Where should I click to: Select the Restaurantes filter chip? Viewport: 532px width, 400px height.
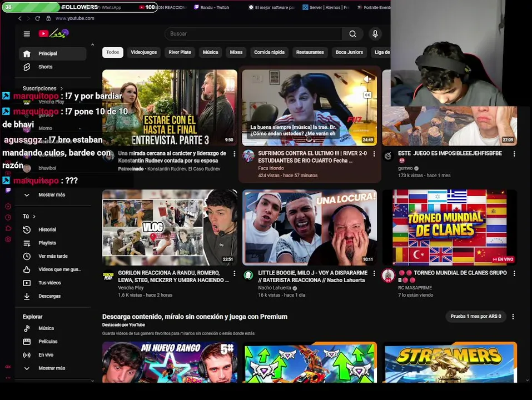tap(310, 52)
